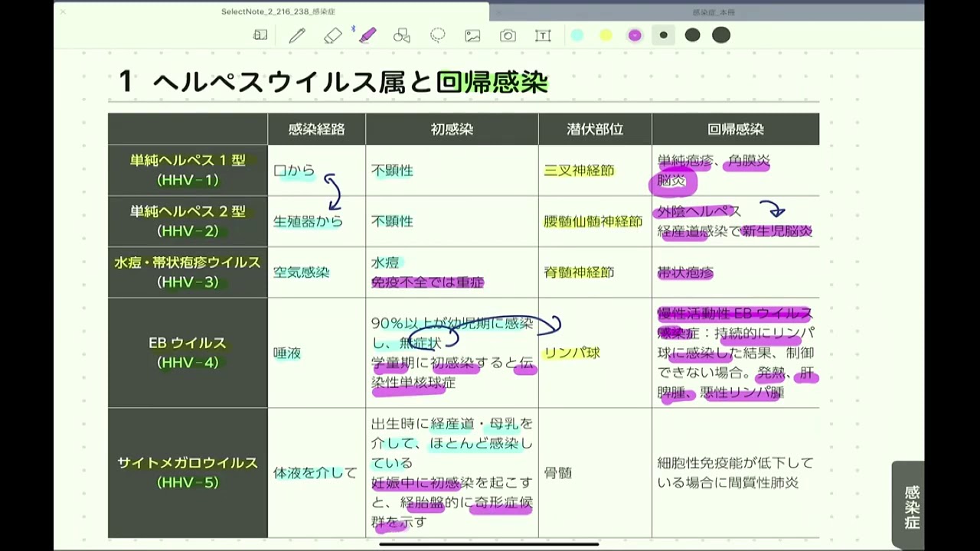Click the 潜伏部位 column header
This screenshot has width=980, height=551.
(x=595, y=129)
